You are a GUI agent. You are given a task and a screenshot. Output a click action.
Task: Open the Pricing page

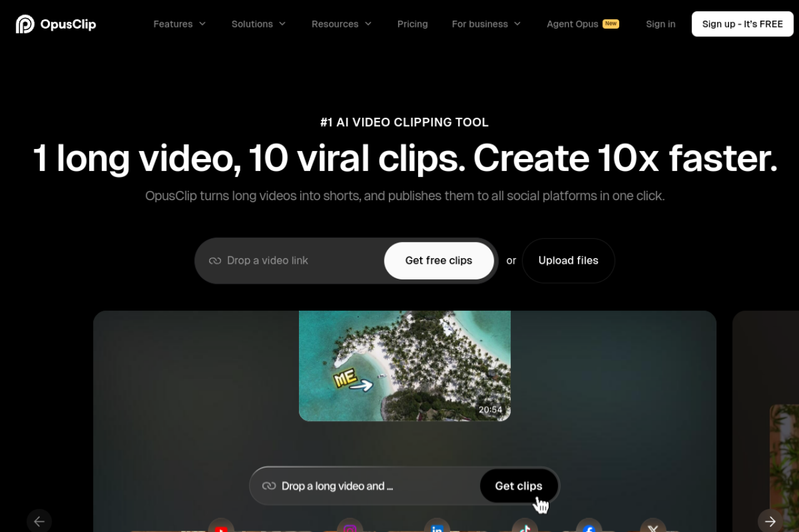click(x=413, y=24)
